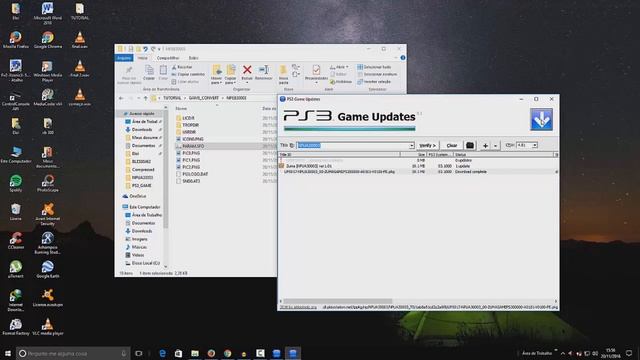Image resolution: width=640 pixels, height=360 pixels.
Task: Select the Zuma [NPUA30003] ver 1.01 row
Action: point(418,166)
